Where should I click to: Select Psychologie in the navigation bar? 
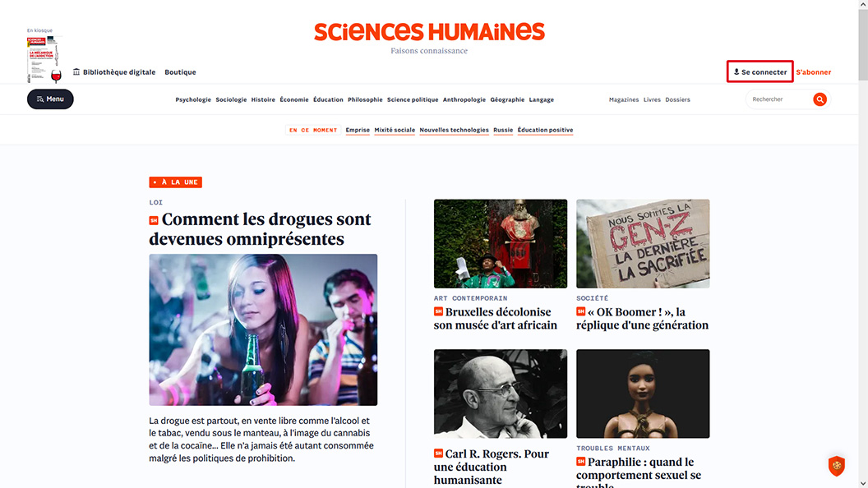pos(193,99)
